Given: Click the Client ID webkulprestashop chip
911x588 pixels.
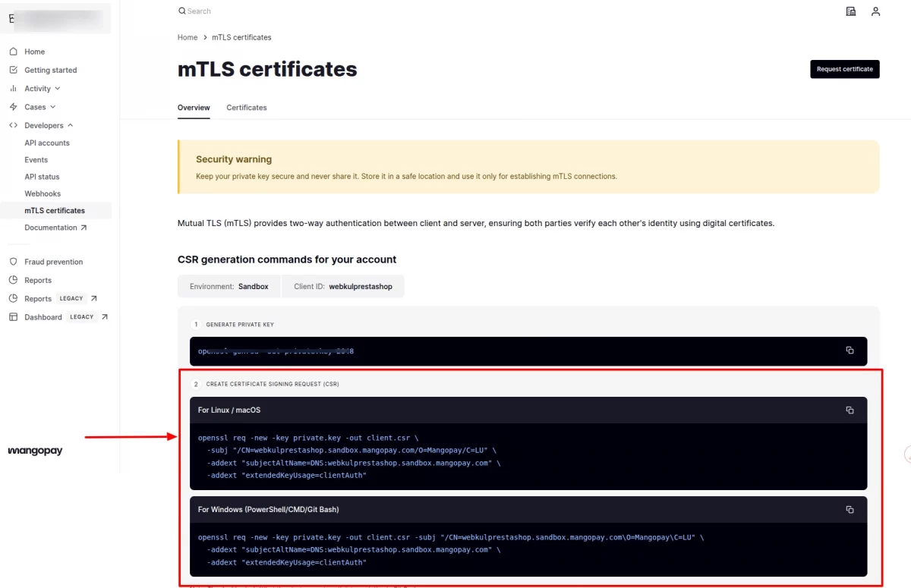Looking at the screenshot, I should tap(343, 287).
